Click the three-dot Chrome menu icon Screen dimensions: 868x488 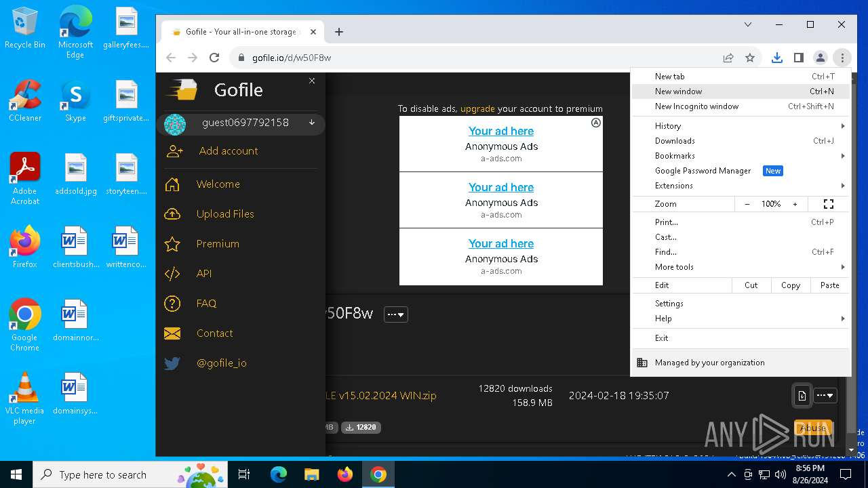point(842,58)
